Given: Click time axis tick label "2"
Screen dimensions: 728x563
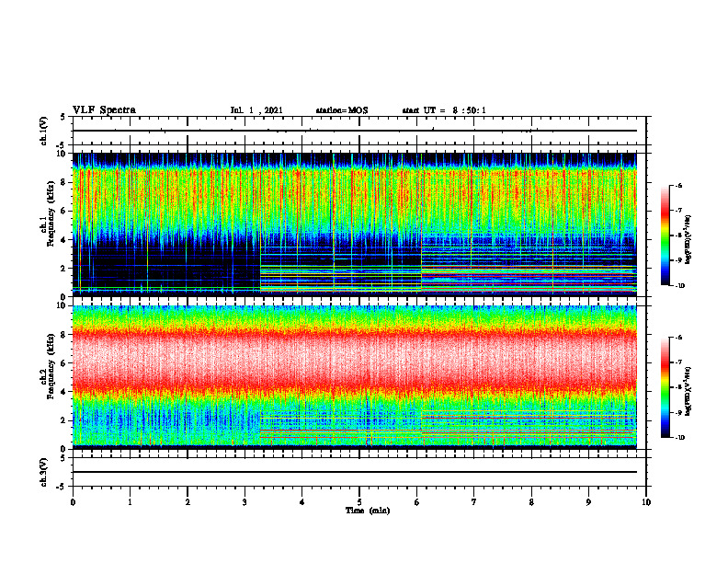Looking at the screenshot, I should [188, 502].
